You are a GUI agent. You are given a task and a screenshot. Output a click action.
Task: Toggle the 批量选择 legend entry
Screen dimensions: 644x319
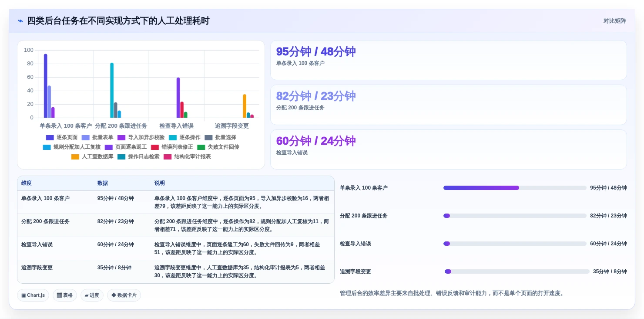[220, 137]
